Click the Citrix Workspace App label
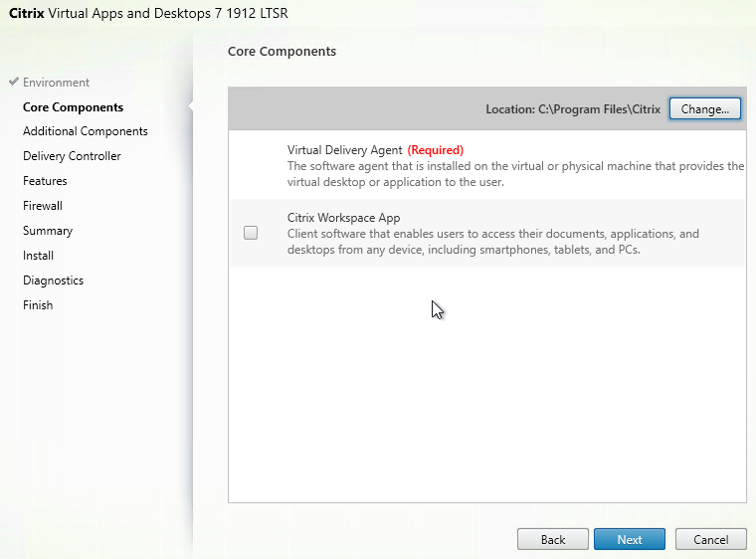This screenshot has height=559, width=756. (343, 218)
